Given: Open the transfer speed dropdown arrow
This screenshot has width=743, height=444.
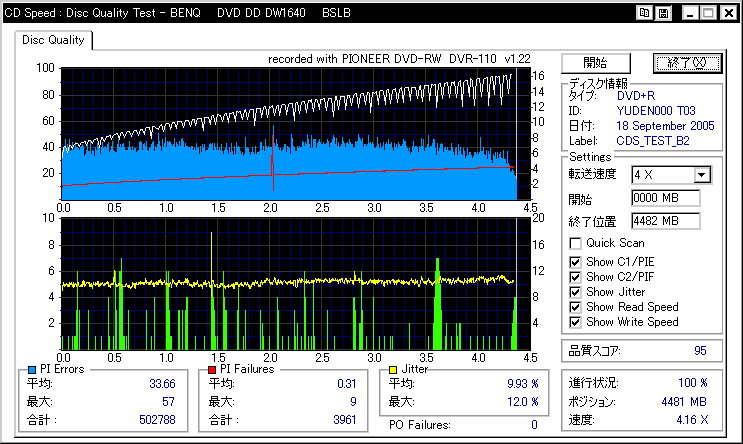Looking at the screenshot, I should pos(702,175).
